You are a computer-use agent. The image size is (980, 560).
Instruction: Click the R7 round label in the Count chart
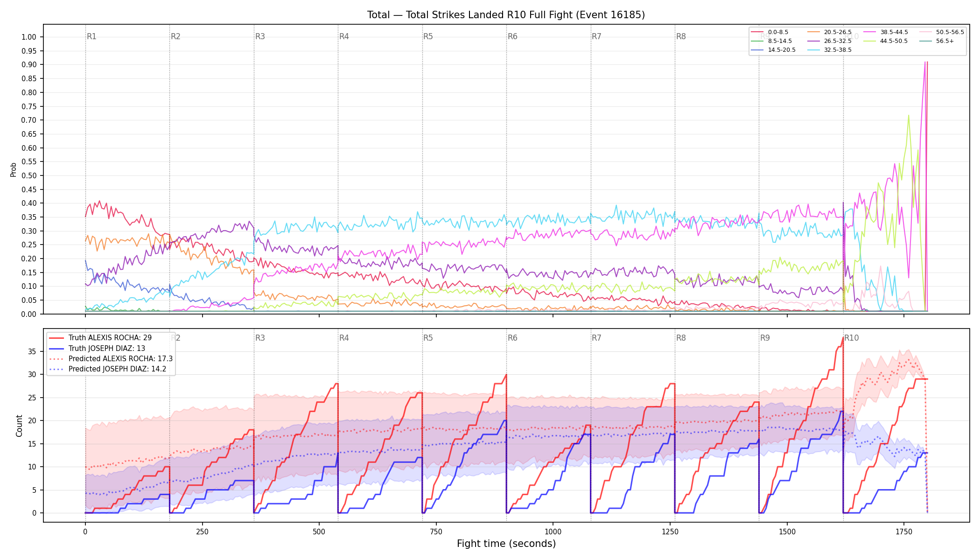point(596,338)
